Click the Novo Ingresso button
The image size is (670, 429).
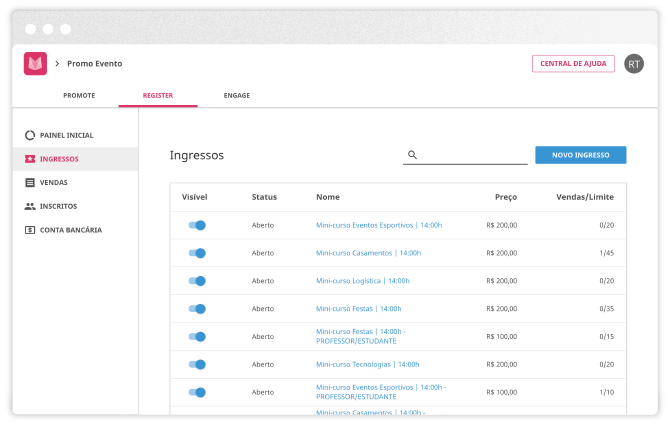[581, 155]
